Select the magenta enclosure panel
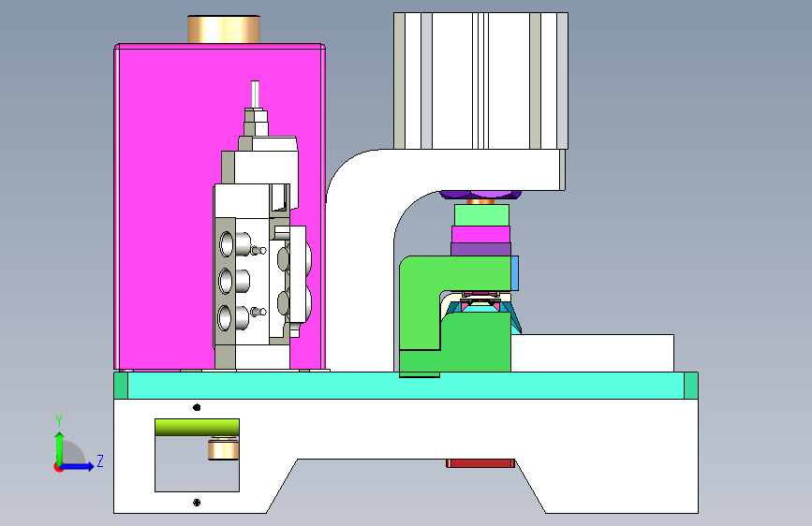 tap(166, 207)
